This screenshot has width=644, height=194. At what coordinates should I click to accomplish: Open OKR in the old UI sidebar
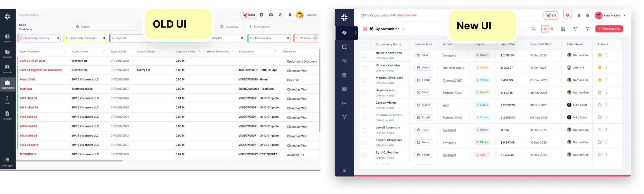tap(7, 100)
